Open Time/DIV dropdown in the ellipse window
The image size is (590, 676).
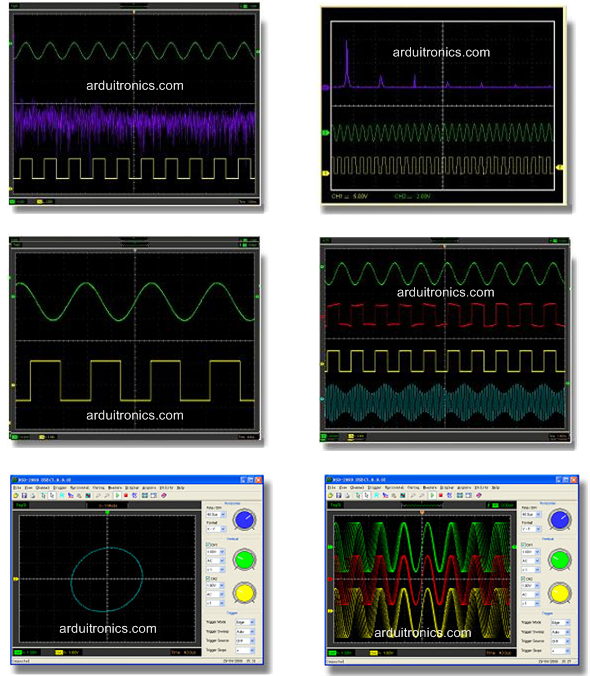click(216, 514)
